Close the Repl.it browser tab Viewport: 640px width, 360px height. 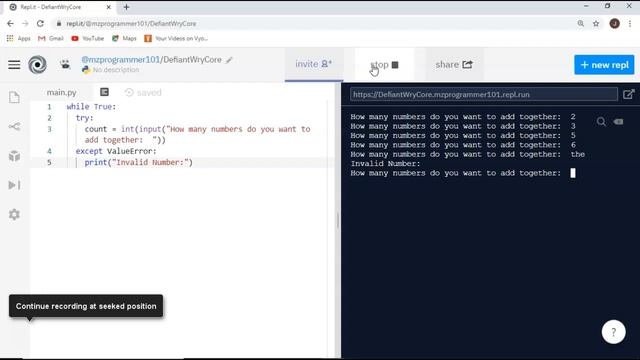[x=109, y=7]
